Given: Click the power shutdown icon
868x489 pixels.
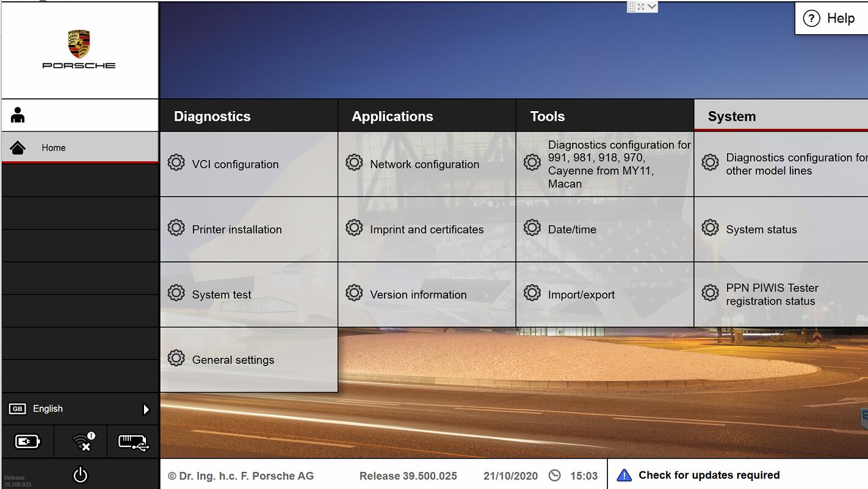Looking at the screenshot, I should [x=81, y=475].
